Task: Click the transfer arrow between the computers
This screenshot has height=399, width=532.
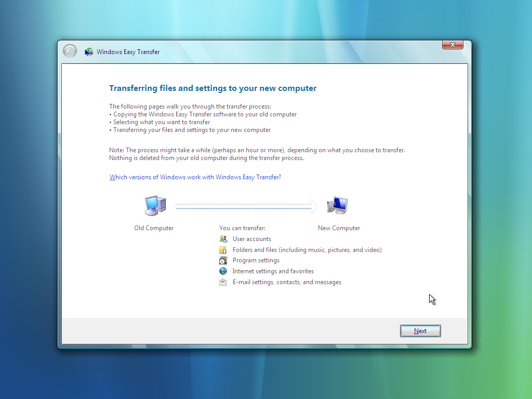Action: pos(246,206)
